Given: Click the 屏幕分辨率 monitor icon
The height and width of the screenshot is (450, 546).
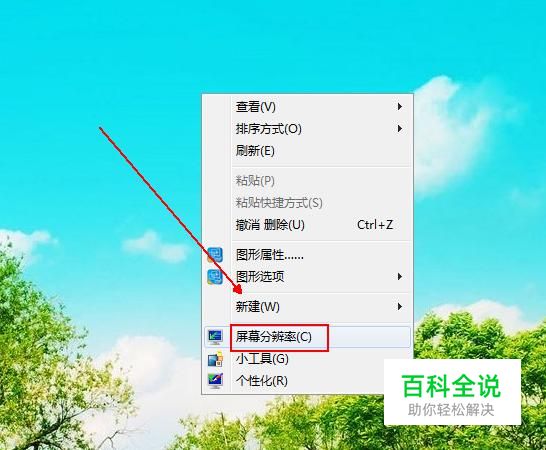Looking at the screenshot, I should tap(215, 336).
